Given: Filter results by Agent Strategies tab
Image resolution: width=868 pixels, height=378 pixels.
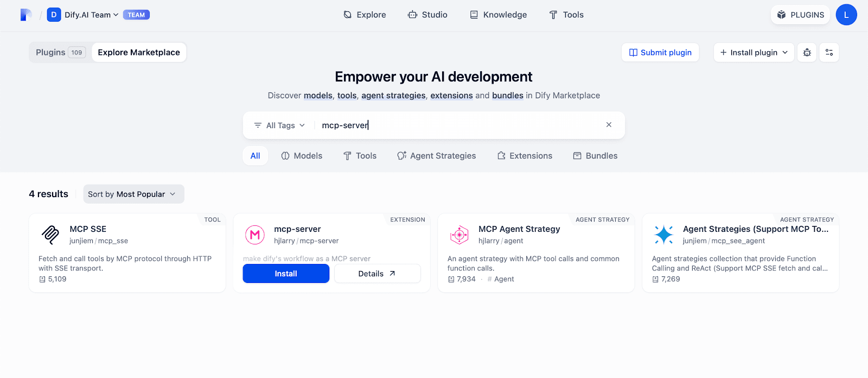Looking at the screenshot, I should click(437, 156).
